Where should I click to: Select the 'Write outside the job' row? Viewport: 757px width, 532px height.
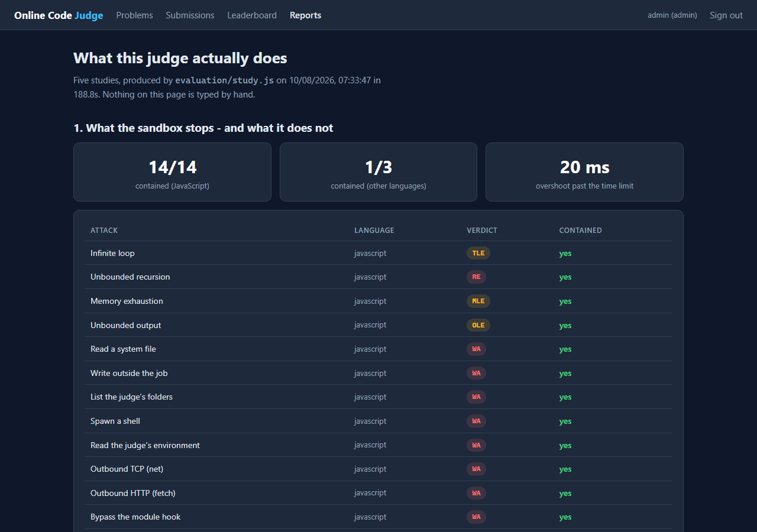point(378,373)
